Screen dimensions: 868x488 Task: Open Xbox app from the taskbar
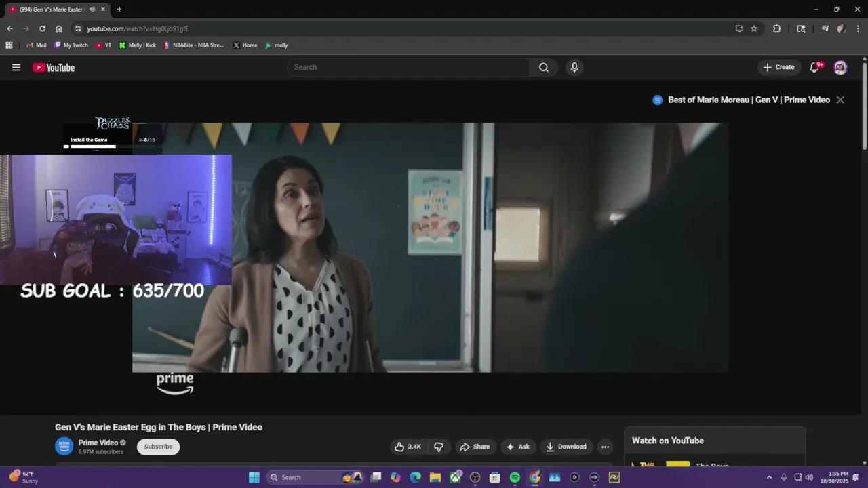click(x=455, y=477)
